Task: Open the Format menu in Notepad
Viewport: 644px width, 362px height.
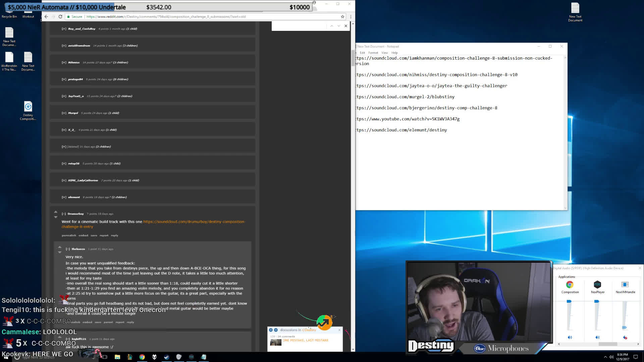Action: [373, 53]
